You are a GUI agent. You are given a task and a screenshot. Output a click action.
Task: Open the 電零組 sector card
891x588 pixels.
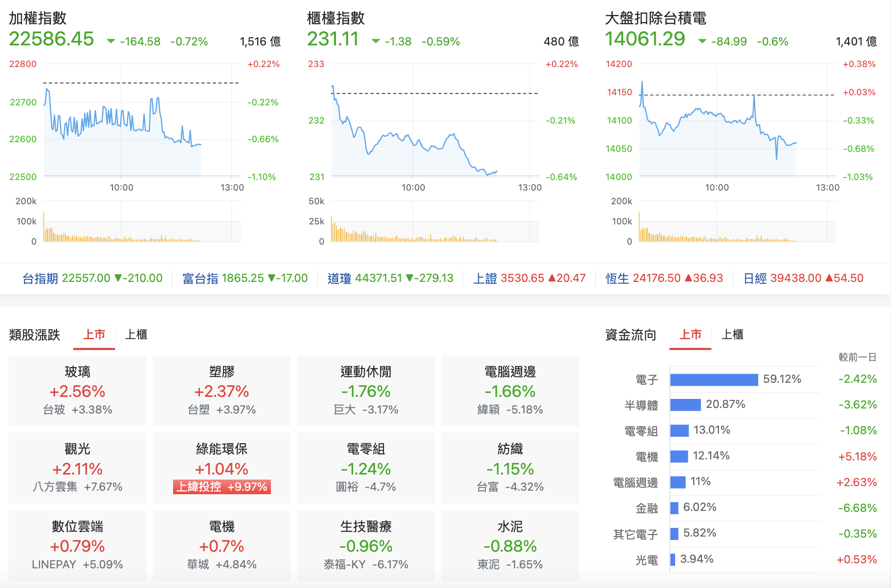click(366, 468)
